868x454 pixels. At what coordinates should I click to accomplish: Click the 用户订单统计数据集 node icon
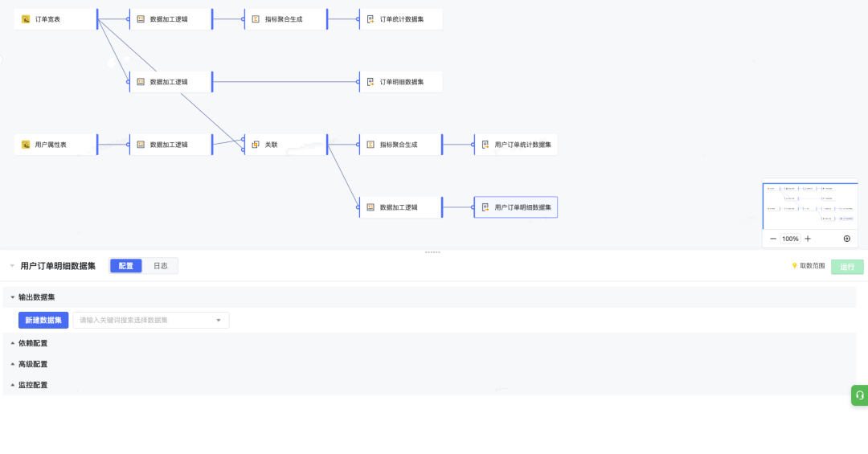(x=485, y=145)
